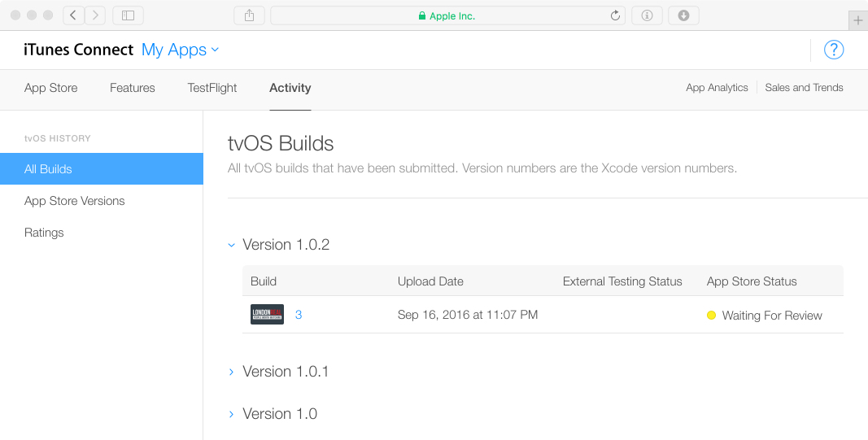Open the London Real build thumbnail
This screenshot has width=868, height=440.
tap(268, 315)
